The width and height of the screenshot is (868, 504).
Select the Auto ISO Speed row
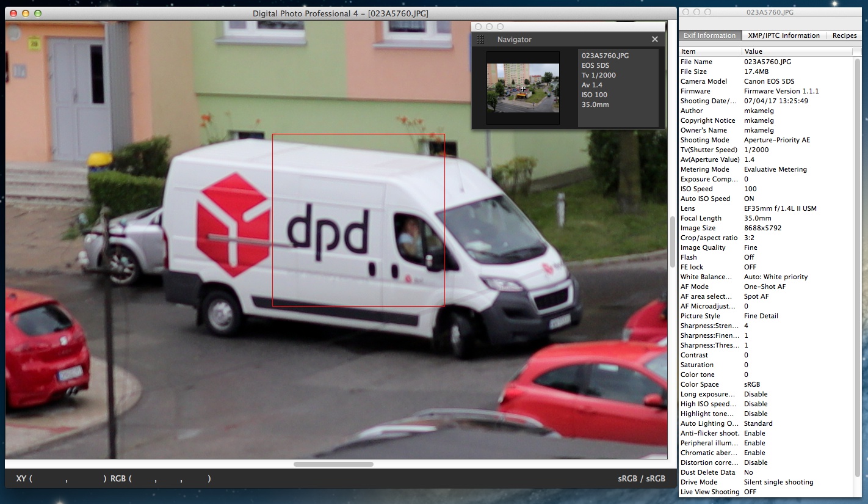(x=766, y=199)
